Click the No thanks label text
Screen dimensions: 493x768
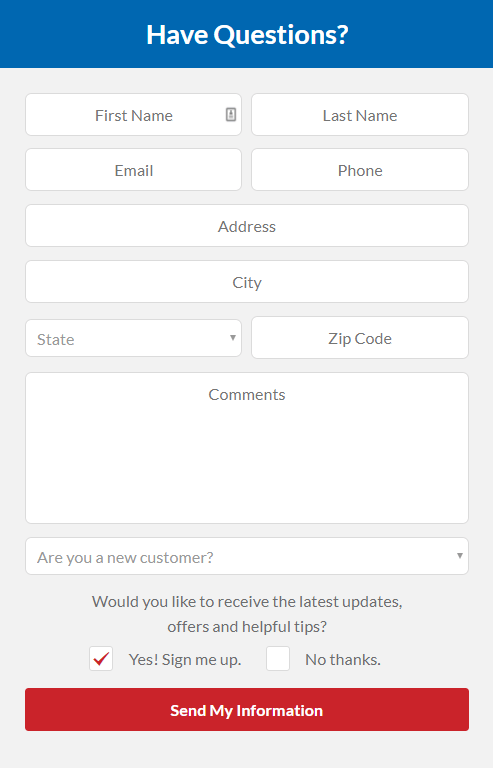coord(343,660)
